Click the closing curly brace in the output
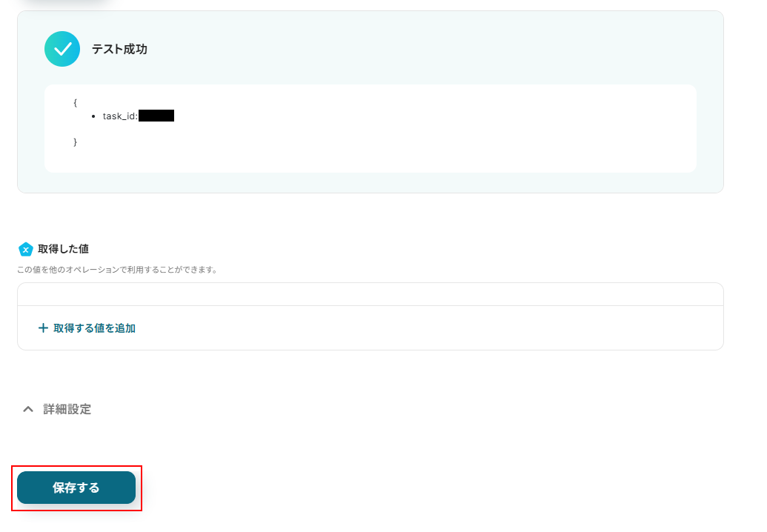Viewport: 767px width, 532px height. pos(75,142)
